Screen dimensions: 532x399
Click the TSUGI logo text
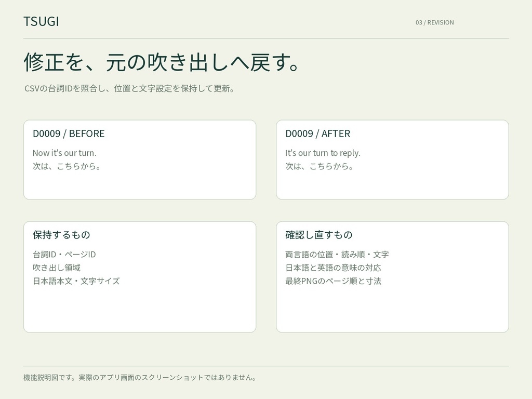click(x=41, y=21)
